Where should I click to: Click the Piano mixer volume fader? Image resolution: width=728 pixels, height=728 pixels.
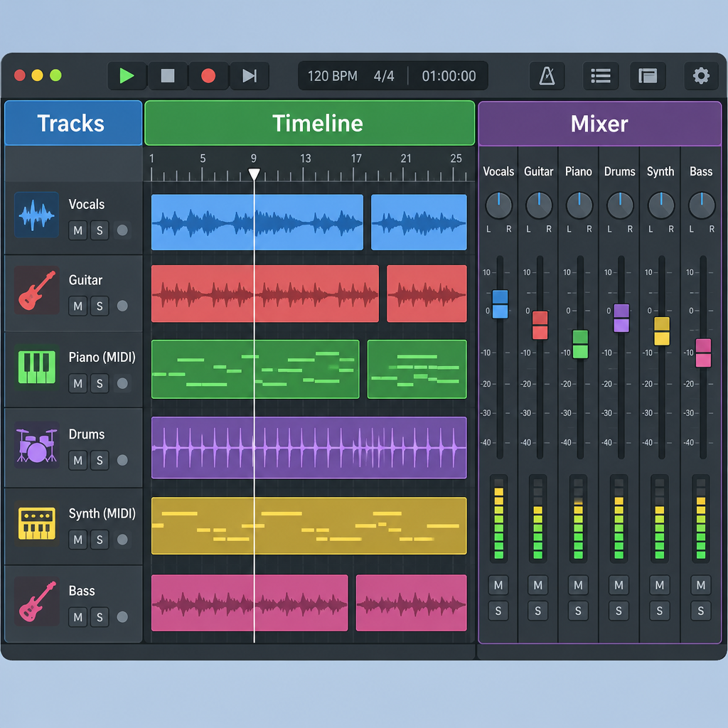coord(580,344)
